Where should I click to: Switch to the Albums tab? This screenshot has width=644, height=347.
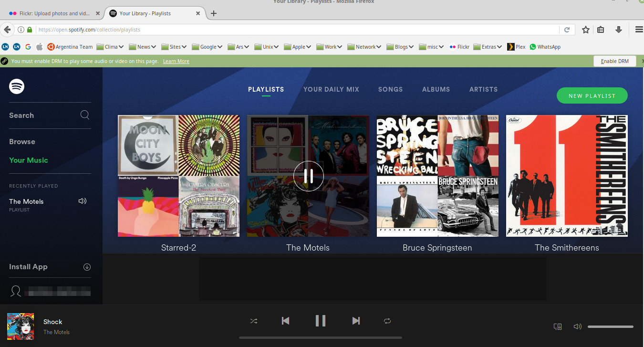pos(436,89)
